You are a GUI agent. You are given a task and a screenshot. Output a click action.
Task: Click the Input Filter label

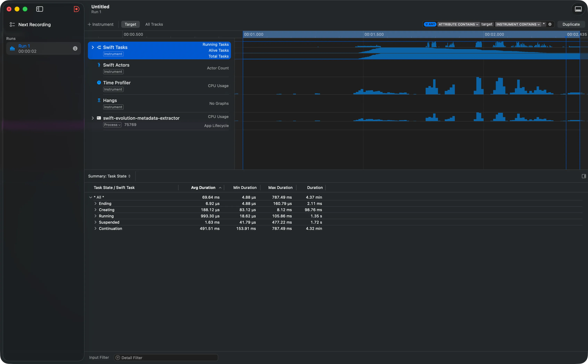click(x=99, y=358)
